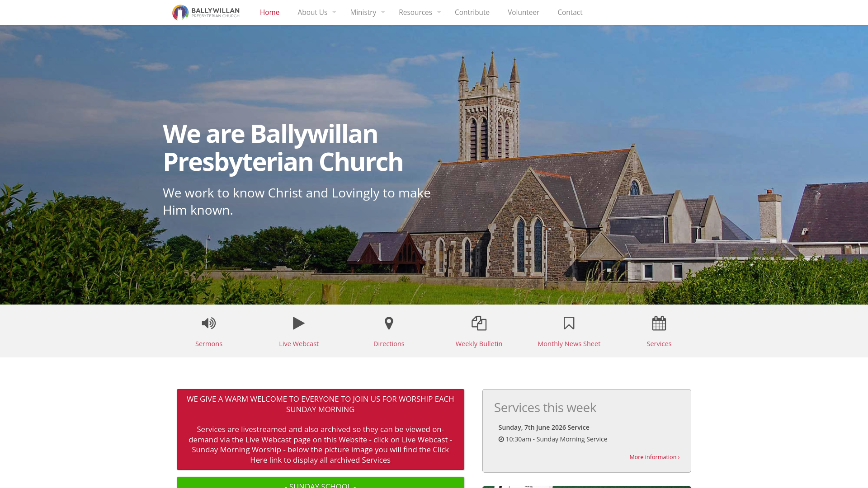Select Volunteer in the navigation bar
Screen dimensions: 868x488
pos(524,12)
